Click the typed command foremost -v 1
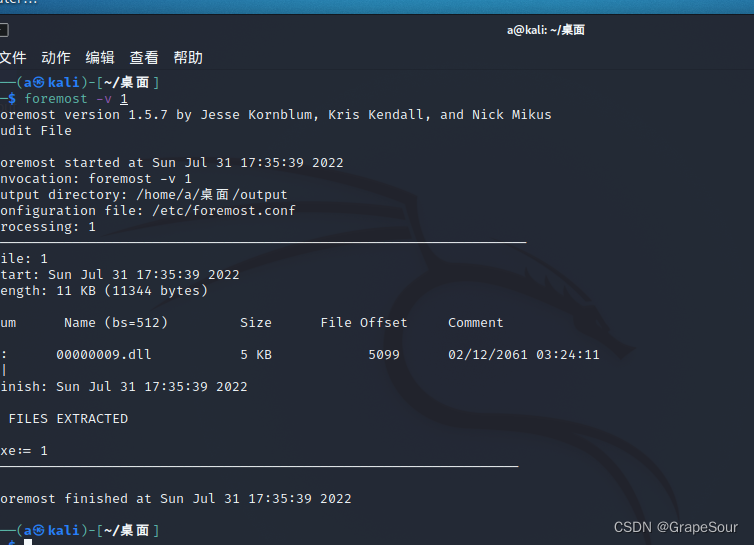The width and height of the screenshot is (754, 545). [x=76, y=99]
